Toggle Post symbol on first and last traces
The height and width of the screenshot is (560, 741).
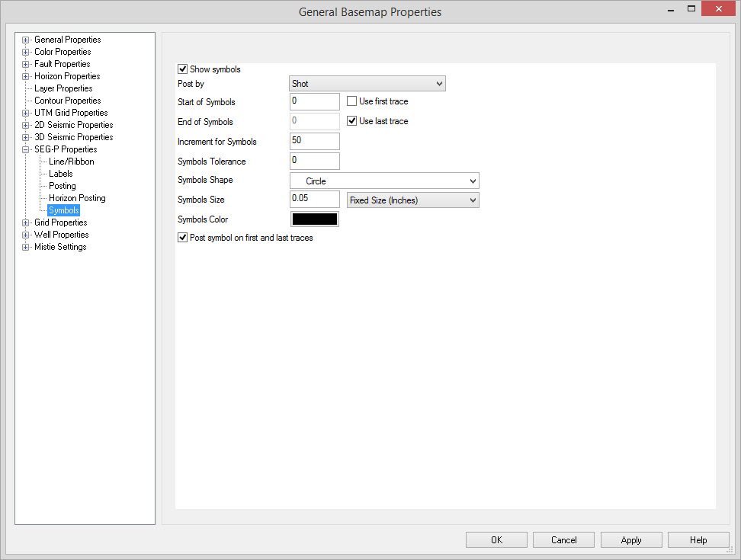(183, 238)
